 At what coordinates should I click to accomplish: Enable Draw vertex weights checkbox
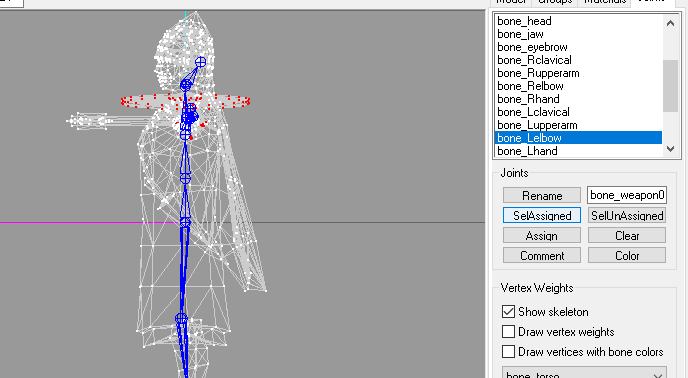pos(508,331)
